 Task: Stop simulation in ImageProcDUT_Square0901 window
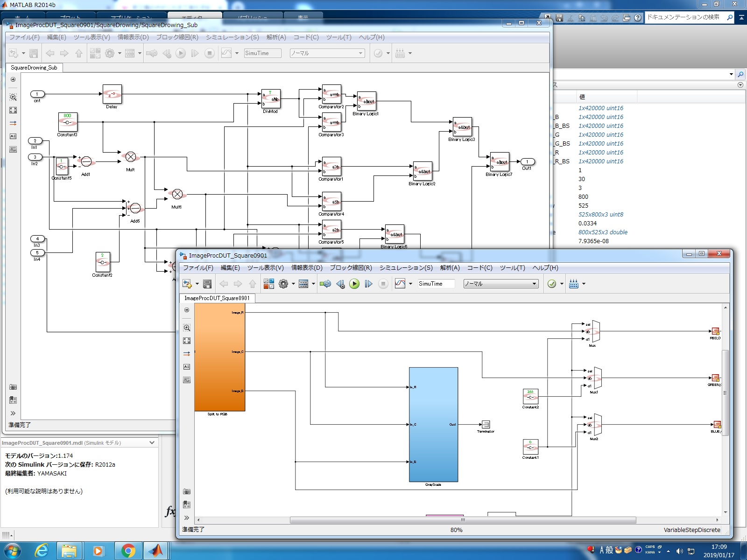coord(383,284)
